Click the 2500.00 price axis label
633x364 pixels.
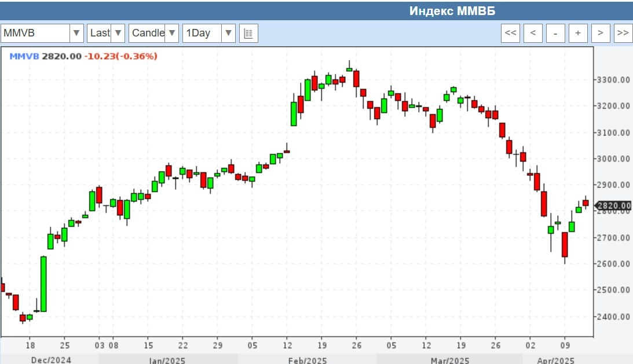614,290
